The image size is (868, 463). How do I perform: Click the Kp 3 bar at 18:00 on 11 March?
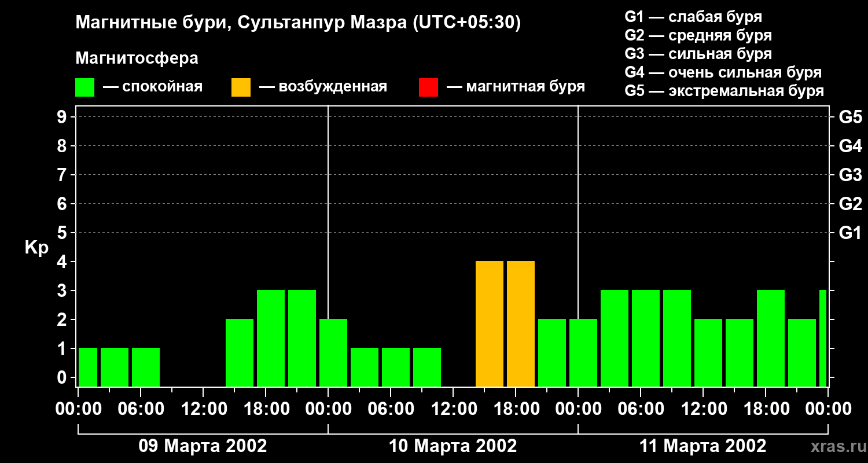tap(771, 339)
